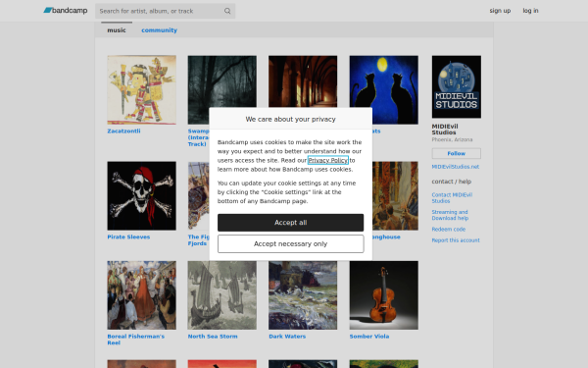Screen dimensions: 588x368
Task: Follow MIDIEvil Studios
Action: tap(457, 153)
